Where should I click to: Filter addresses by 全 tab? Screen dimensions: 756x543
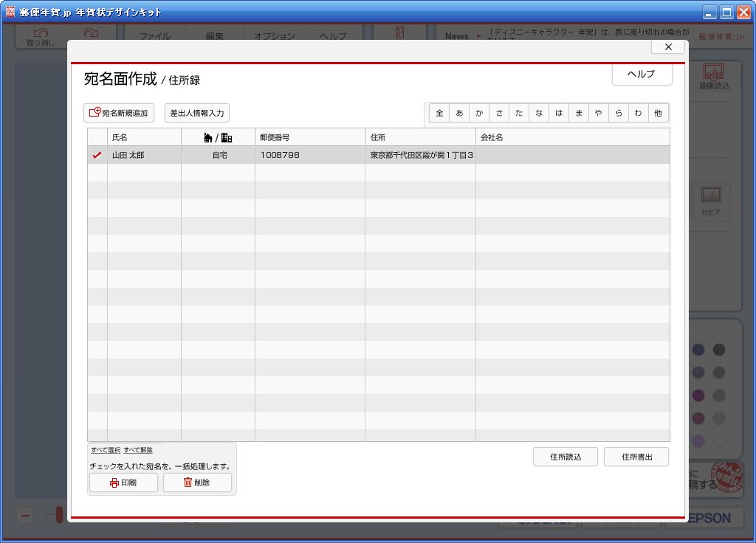[439, 113]
